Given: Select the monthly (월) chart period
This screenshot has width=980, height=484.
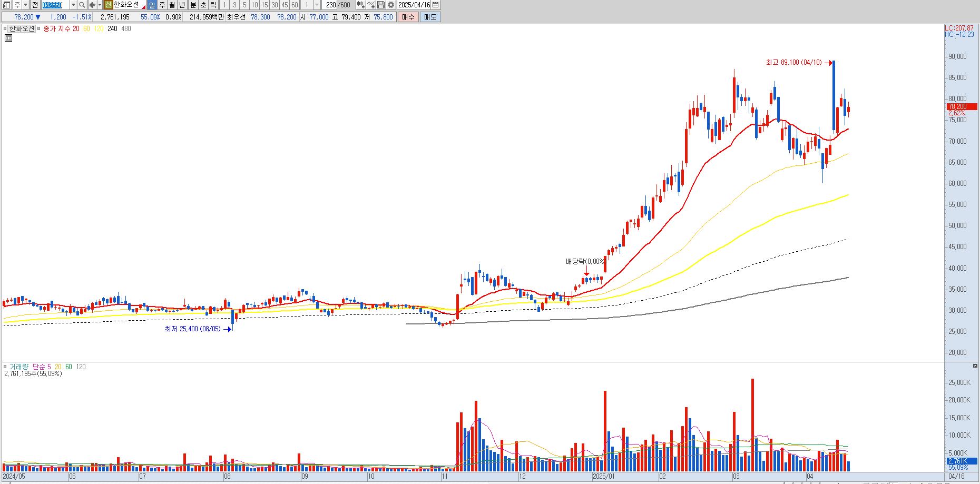Looking at the screenshot, I should 172,5.
